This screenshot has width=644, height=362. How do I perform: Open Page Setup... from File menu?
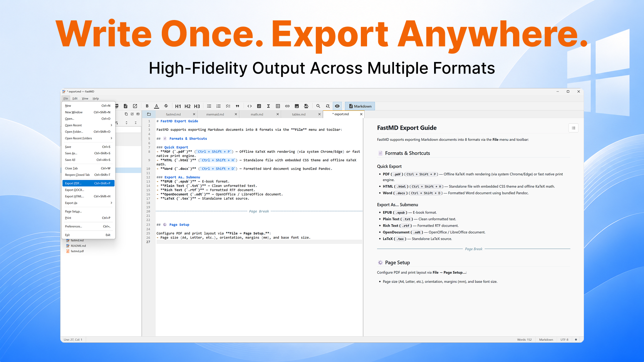tap(88, 212)
